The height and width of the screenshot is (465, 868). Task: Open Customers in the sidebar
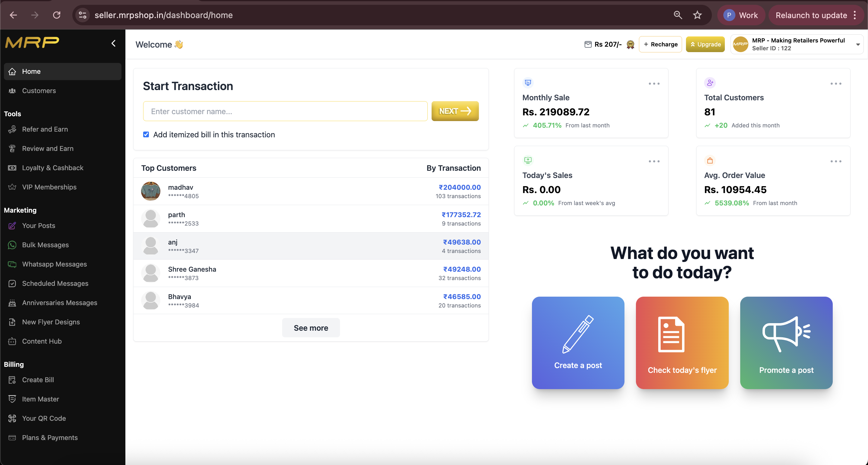39,91
